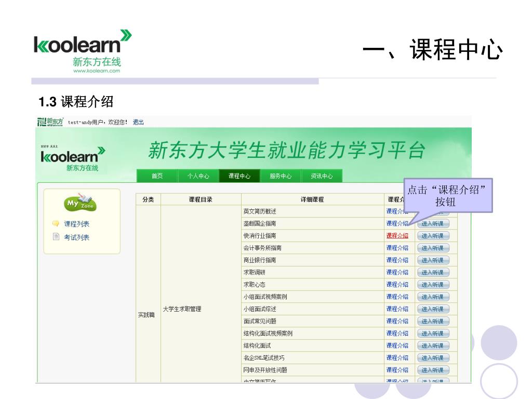Click the 实践篇 category cell

pos(146,315)
